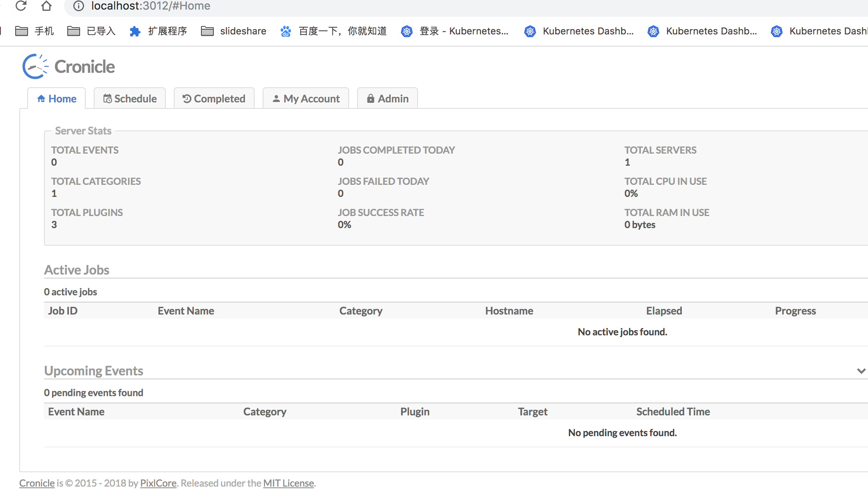Click the Upcoming Events Event Name header
868x493 pixels.
pos(76,412)
